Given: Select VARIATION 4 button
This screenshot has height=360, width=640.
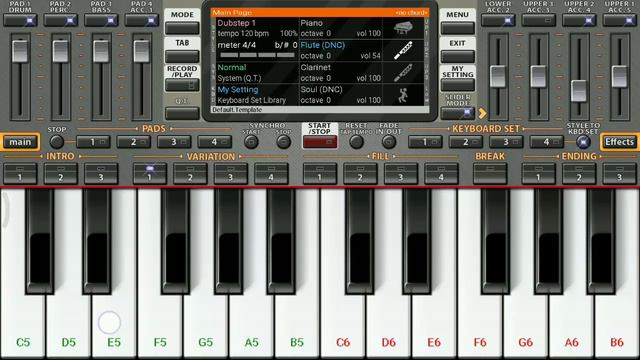Looking at the screenshot, I should (271, 173).
